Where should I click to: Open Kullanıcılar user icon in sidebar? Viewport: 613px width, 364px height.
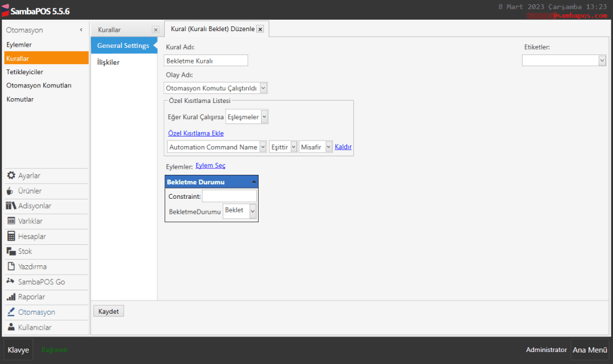[11, 327]
